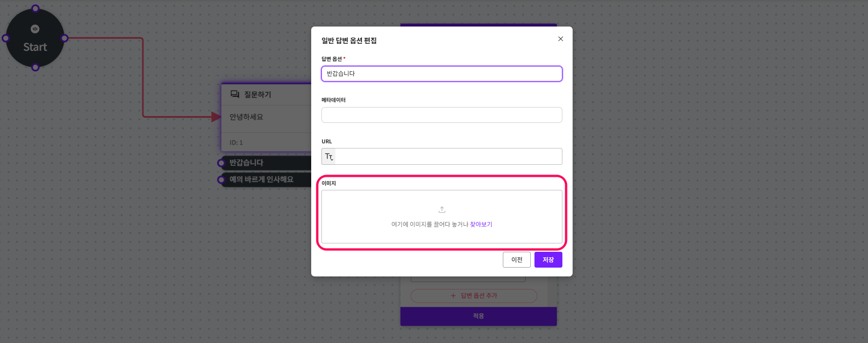Close the 일반 답변 옵션 편집 dialog

point(561,39)
